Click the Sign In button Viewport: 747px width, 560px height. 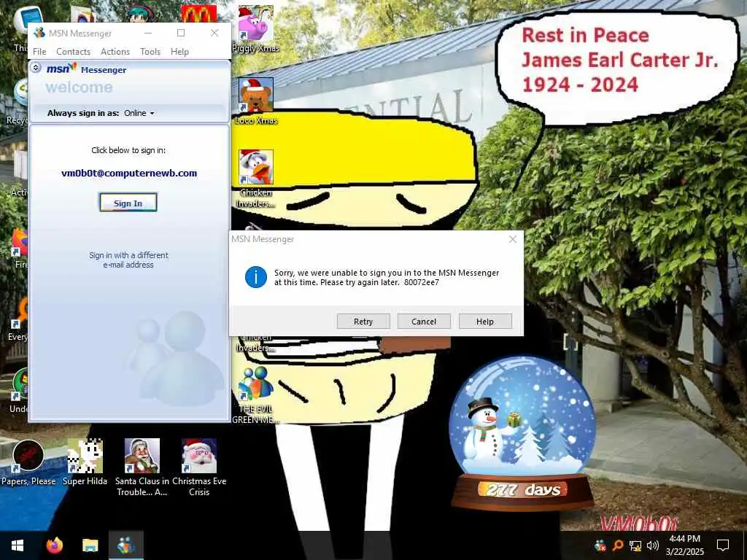(128, 203)
